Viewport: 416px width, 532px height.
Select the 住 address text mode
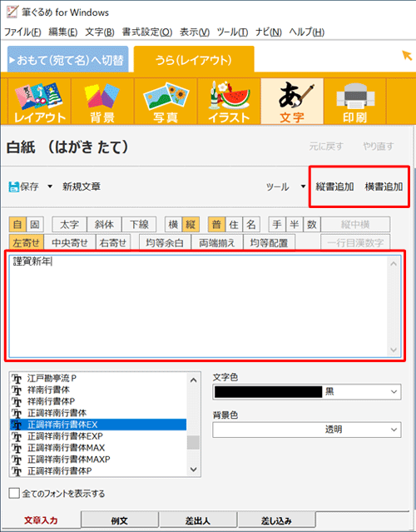pos(234,224)
